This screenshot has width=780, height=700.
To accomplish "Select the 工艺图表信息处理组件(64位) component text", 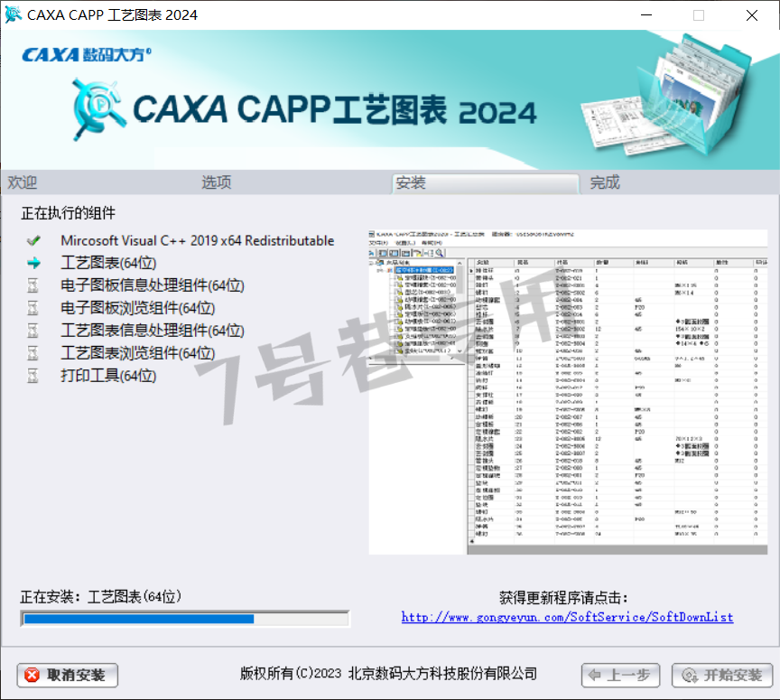I will coord(153,331).
